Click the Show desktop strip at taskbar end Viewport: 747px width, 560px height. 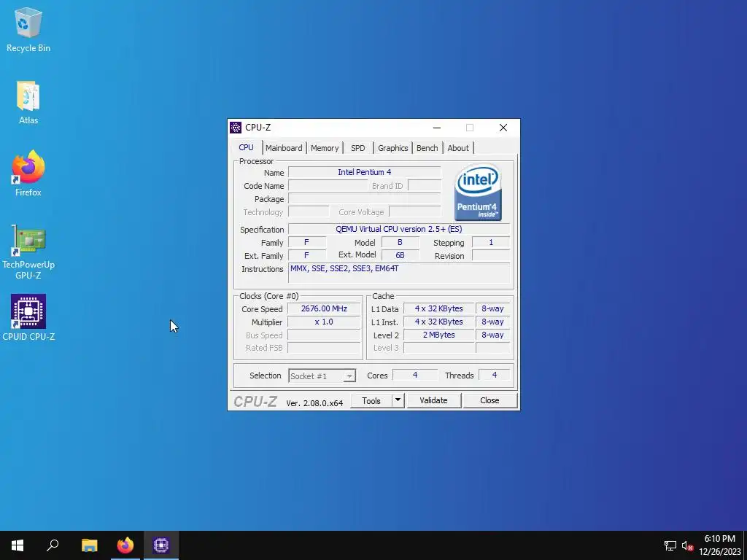[x=745, y=545]
